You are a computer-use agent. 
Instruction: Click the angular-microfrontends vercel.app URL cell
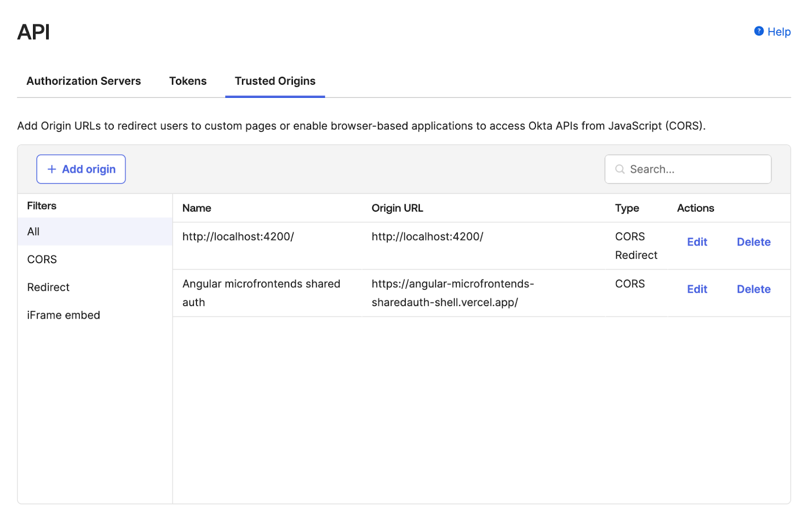[452, 293]
